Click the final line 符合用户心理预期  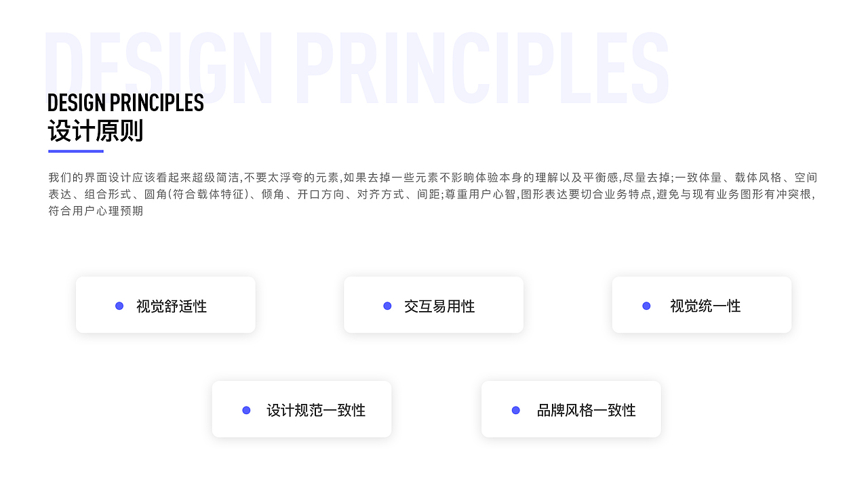tap(96, 211)
